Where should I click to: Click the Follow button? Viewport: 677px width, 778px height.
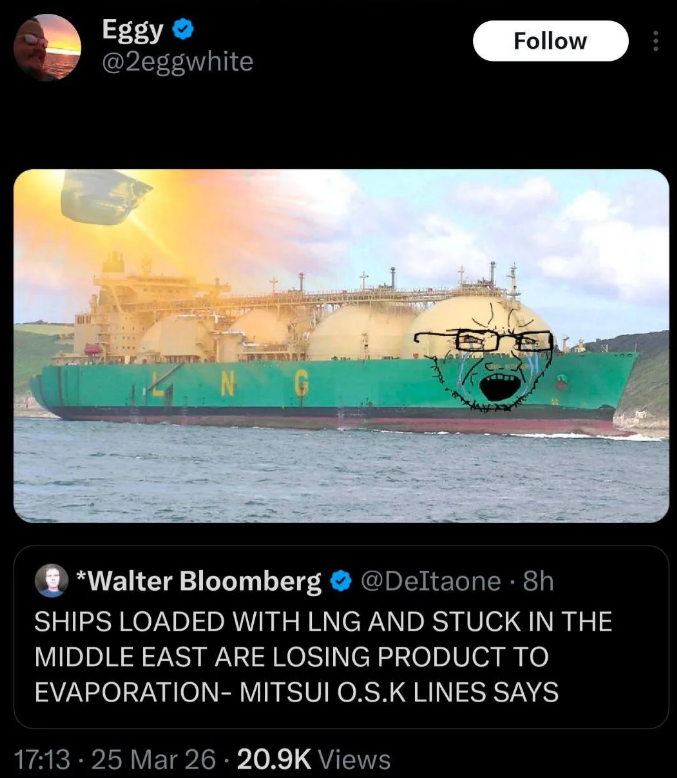point(550,41)
